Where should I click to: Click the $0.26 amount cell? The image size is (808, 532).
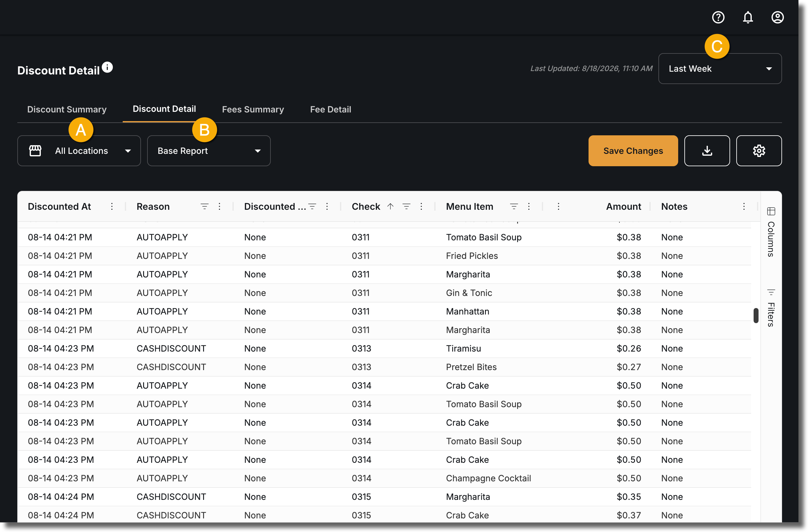pyautogui.click(x=629, y=348)
